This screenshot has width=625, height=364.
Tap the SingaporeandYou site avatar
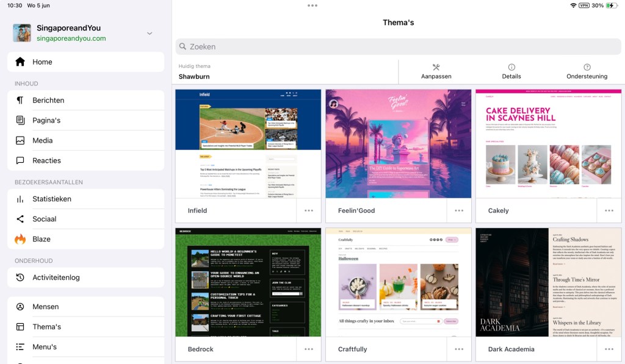pyautogui.click(x=22, y=33)
